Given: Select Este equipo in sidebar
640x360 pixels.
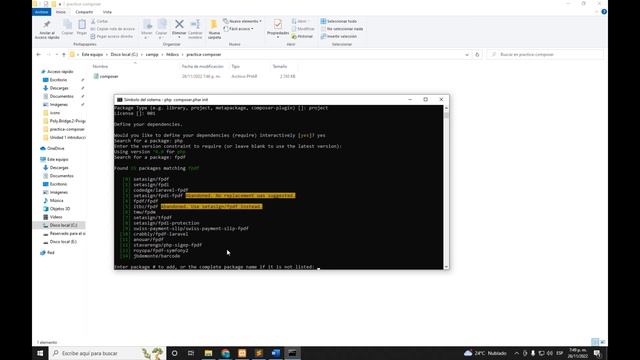Looking at the screenshot, I should [x=58, y=159].
